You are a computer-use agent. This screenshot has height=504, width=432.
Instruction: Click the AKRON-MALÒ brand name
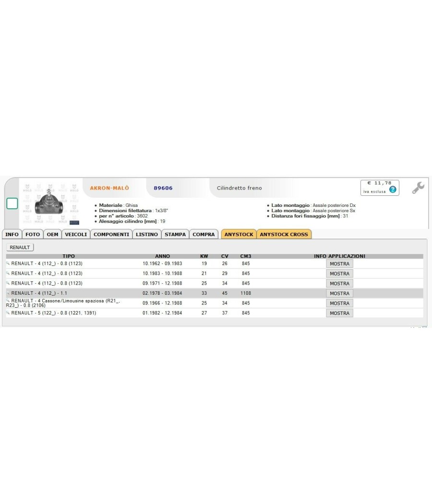click(x=109, y=188)
